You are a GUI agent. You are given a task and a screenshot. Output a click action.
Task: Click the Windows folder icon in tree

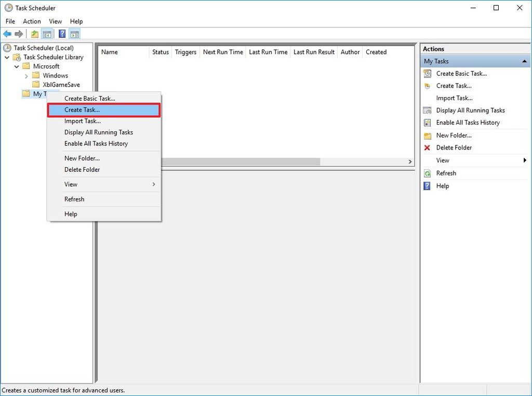[x=36, y=75]
